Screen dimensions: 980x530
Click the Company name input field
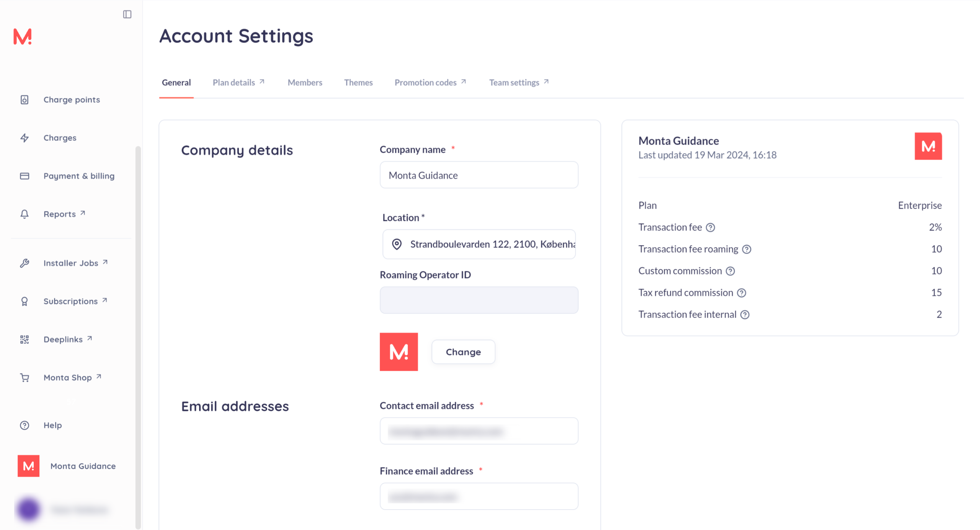tap(479, 175)
